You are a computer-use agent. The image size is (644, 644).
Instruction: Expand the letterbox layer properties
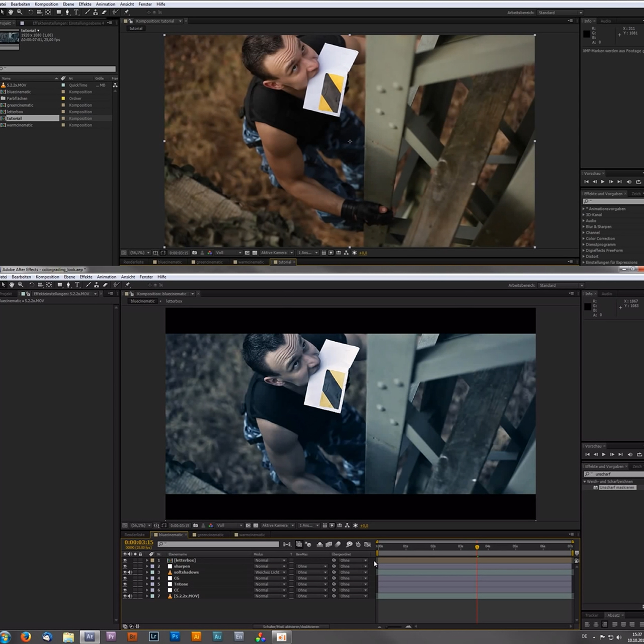click(x=147, y=560)
